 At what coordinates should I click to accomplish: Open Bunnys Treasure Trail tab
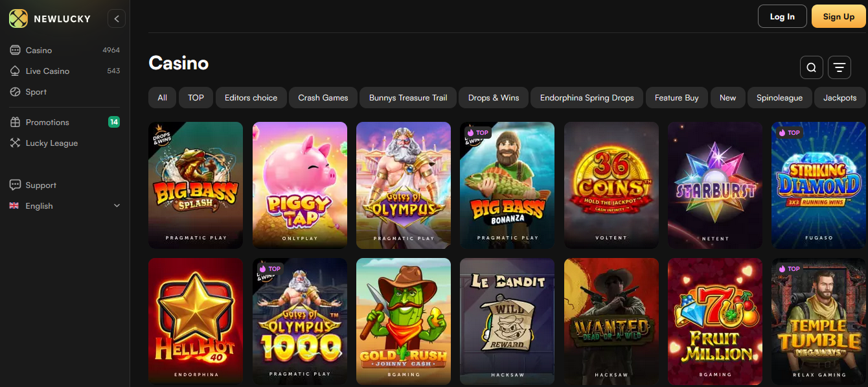point(408,97)
